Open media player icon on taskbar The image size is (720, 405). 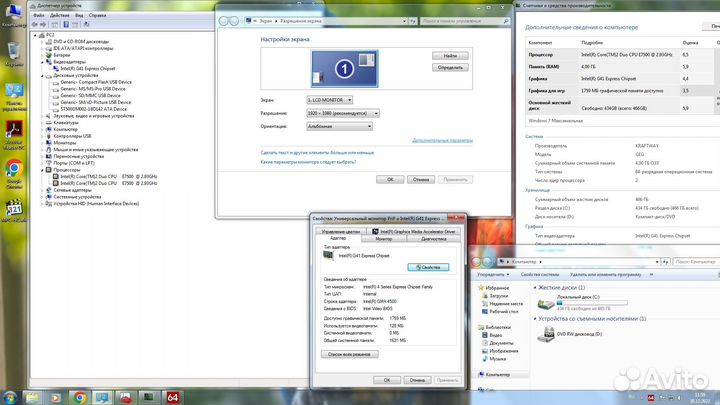56,397
